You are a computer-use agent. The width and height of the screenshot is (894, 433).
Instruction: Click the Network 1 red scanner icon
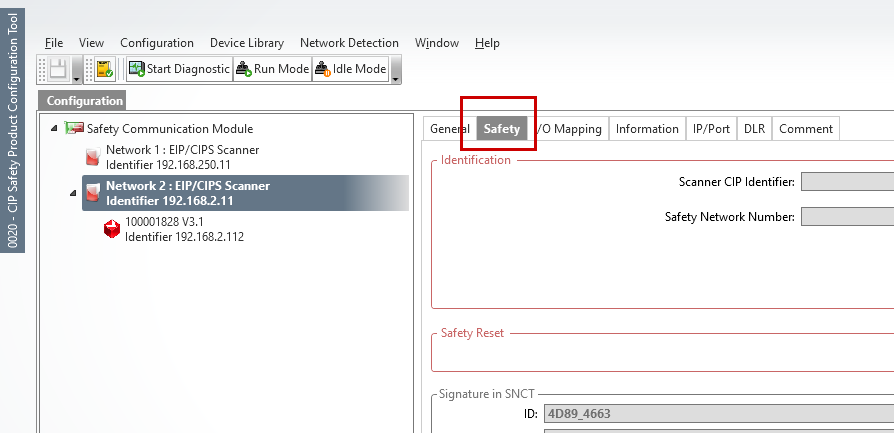(x=93, y=157)
